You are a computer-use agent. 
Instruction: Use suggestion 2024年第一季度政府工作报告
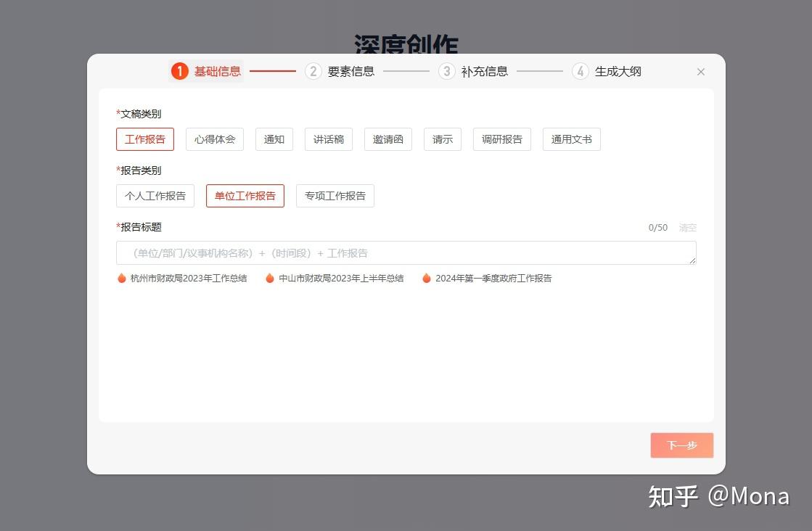pyautogui.click(x=493, y=279)
